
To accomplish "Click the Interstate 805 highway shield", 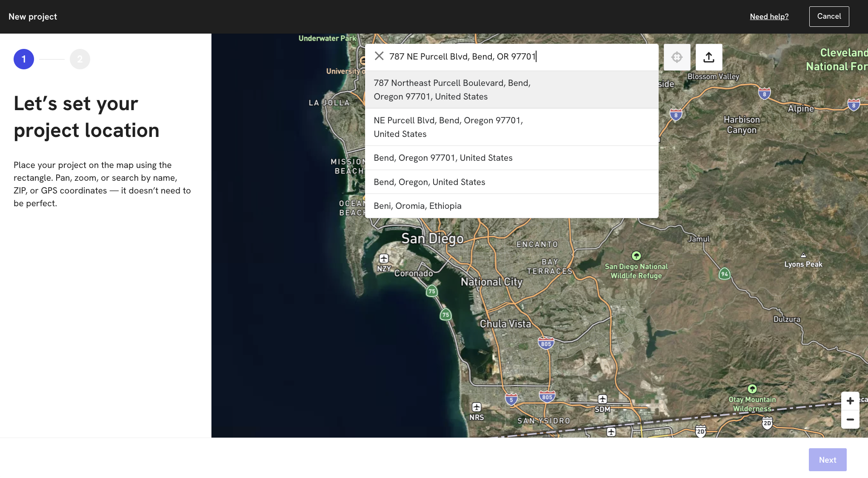I will (547, 343).
